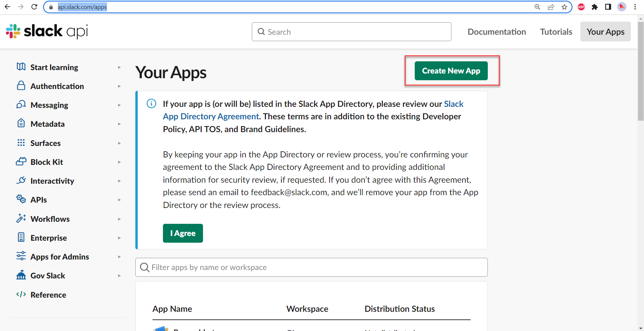Open Tutorials in top navigation

(x=556, y=32)
